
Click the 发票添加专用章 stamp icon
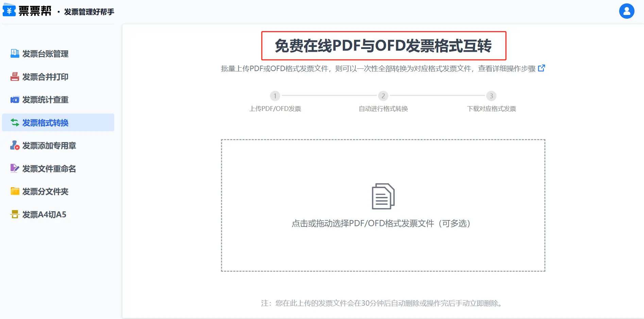pos(15,146)
